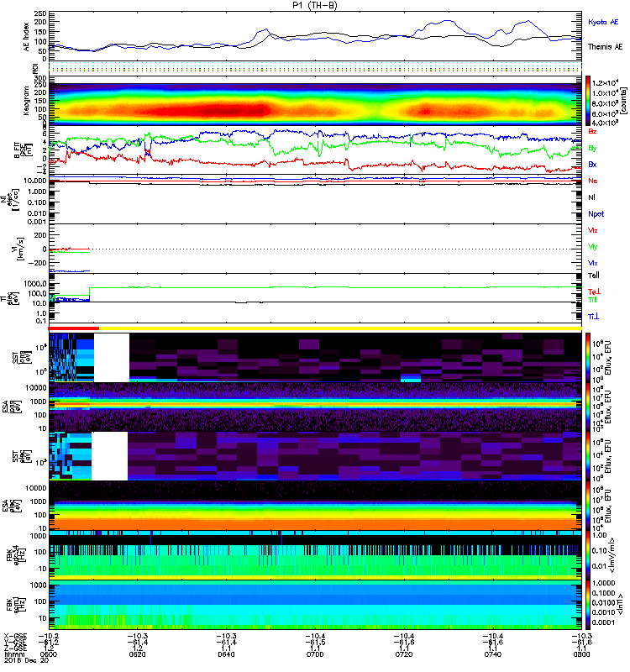Select the green Viy legend label
The width and height of the screenshot is (630, 672).
pyautogui.click(x=592, y=247)
